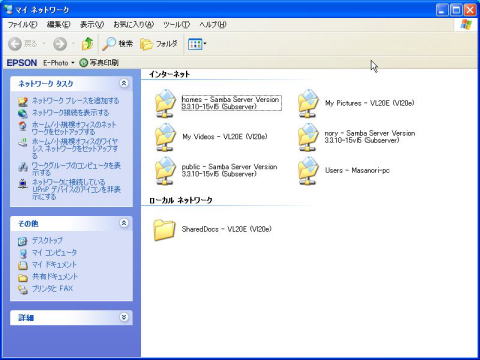Click the Local Network (ローカル ネットワーク) group header
Image resolution: width=480 pixels, height=360 pixels.
(x=181, y=200)
